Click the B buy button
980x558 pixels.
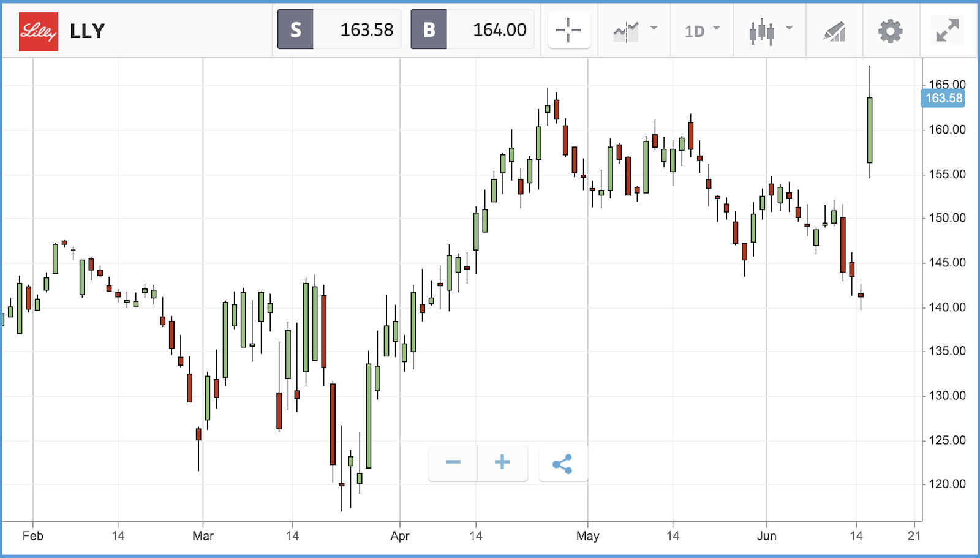click(429, 29)
